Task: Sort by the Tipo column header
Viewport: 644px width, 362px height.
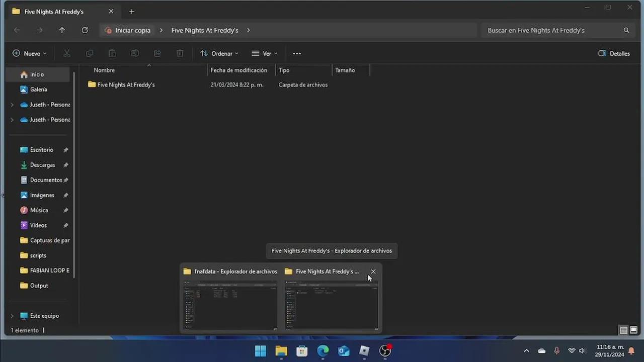Action: pyautogui.click(x=284, y=70)
